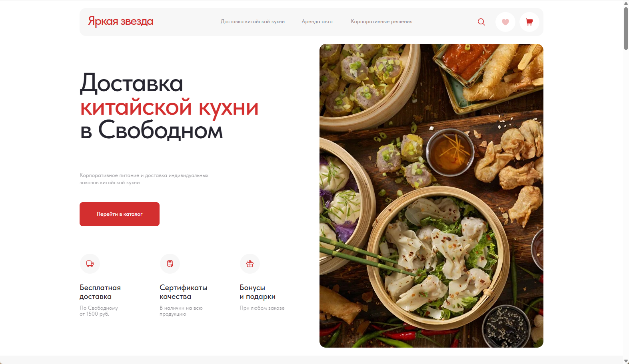Click the quality certificate icon
The height and width of the screenshot is (364, 629).
170,264
